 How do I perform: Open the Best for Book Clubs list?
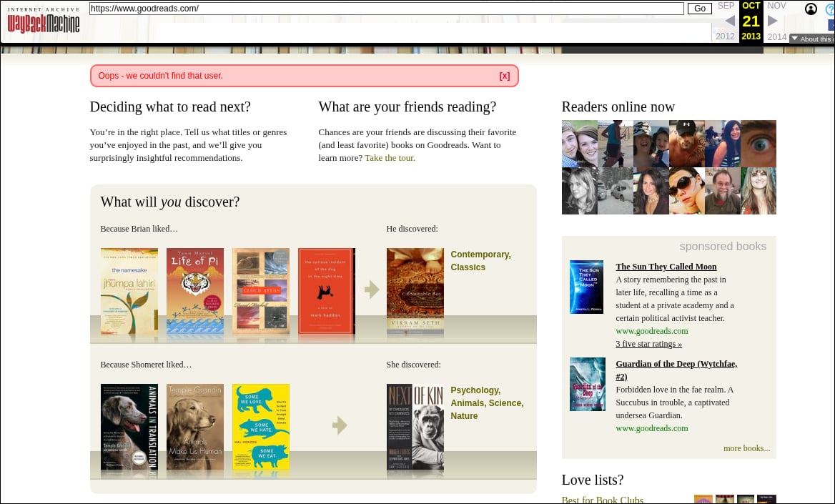click(x=602, y=500)
